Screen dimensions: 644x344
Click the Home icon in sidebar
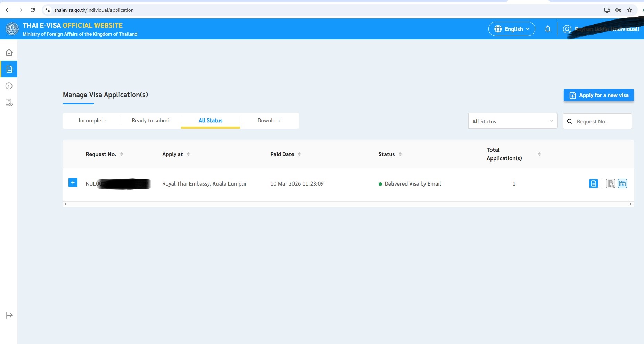(x=9, y=52)
